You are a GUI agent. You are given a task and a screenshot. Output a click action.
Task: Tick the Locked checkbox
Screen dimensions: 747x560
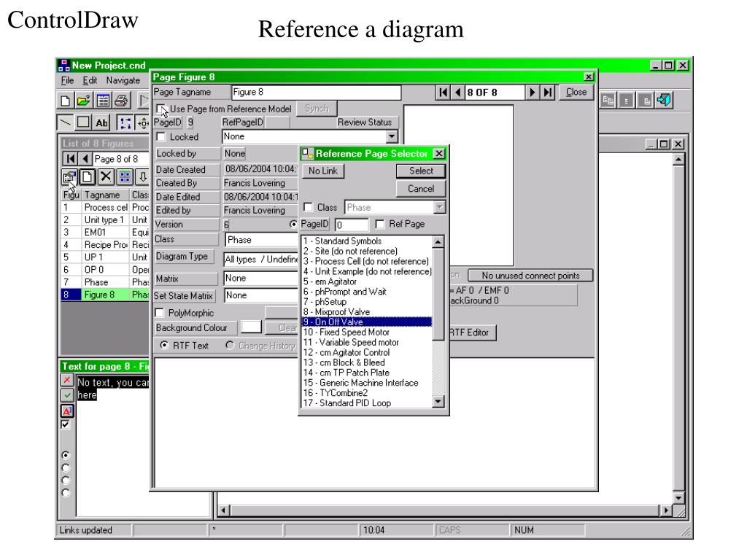[161, 136]
